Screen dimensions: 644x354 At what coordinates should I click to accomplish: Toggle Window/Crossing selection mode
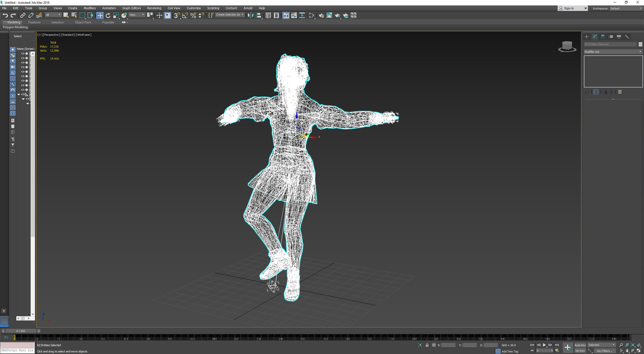(90, 15)
